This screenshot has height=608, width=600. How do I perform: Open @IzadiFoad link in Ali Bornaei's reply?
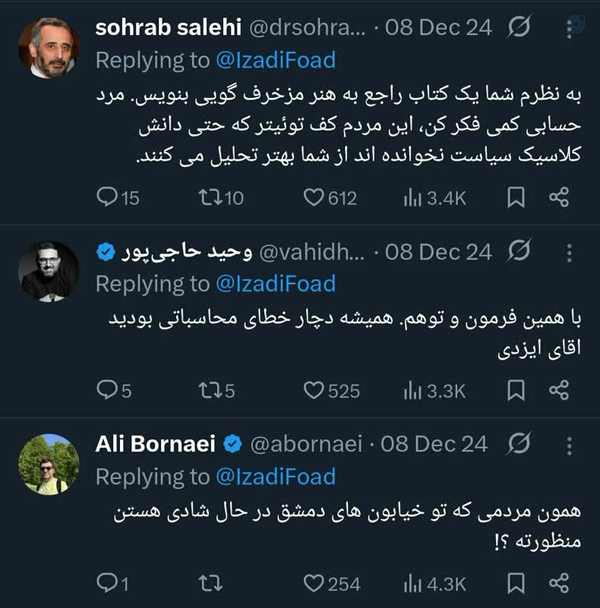click(276, 476)
